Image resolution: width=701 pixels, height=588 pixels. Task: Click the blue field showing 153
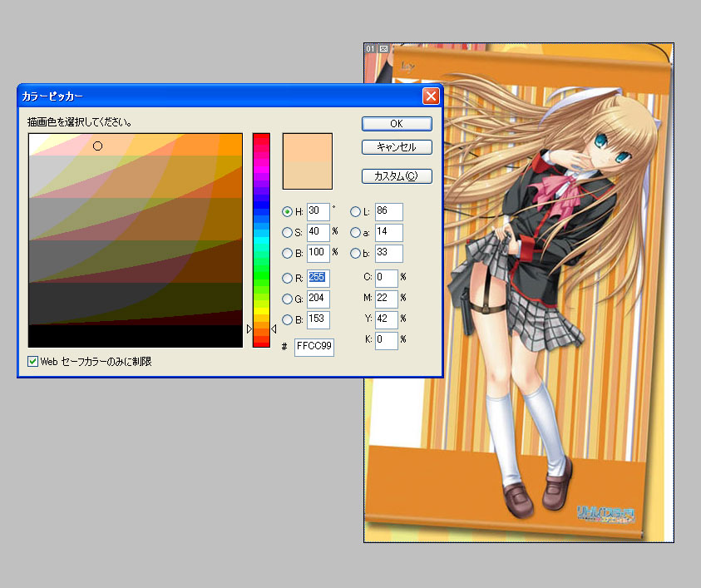coord(318,319)
